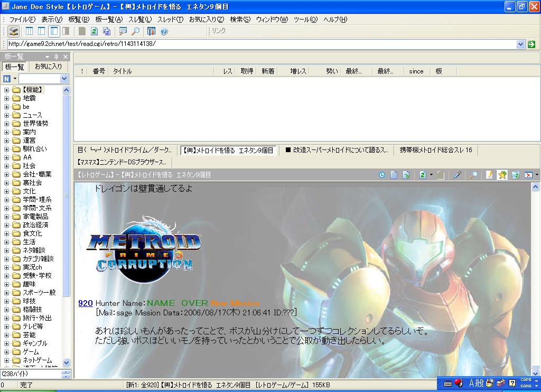Click the single green refresh page icon

coord(94,31)
